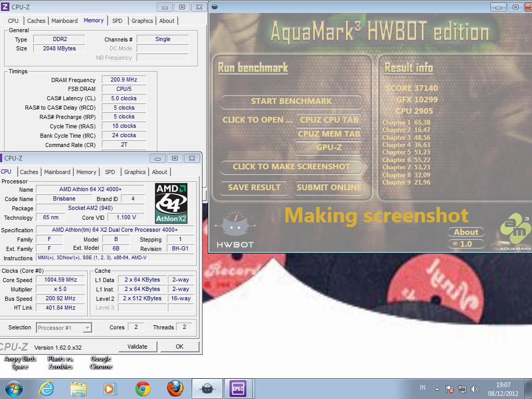
Task: Click AquaMark3 logo bottom right
Action: tap(516, 232)
